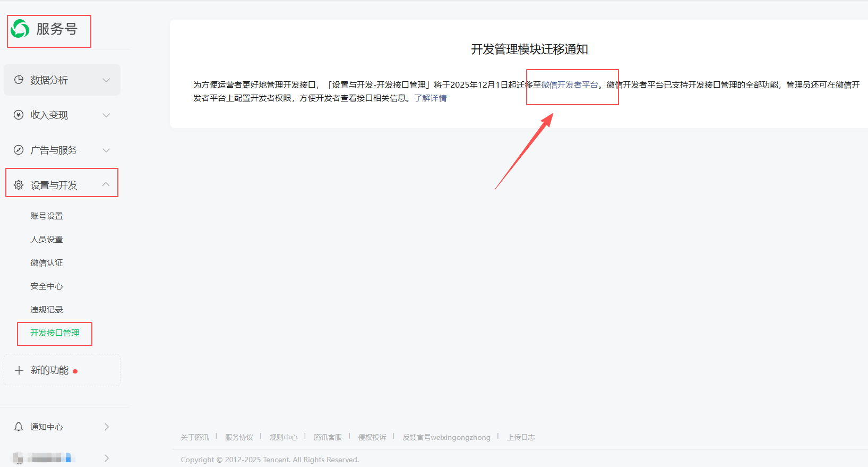868x467 pixels.
Task: Click the 广告与服务 compass icon
Action: tap(19, 150)
